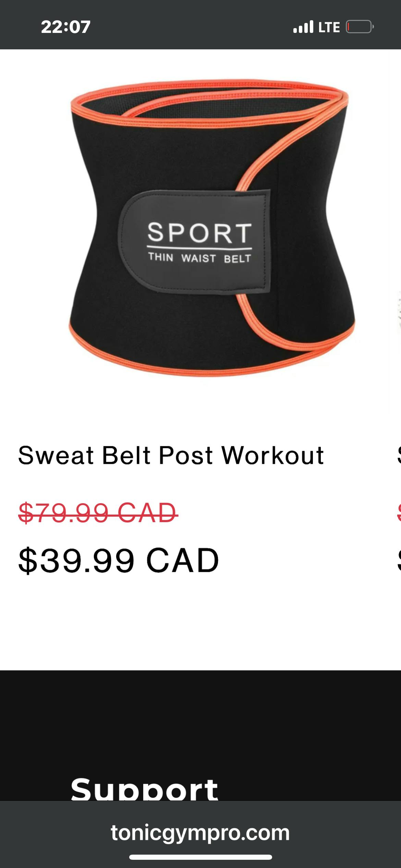The width and height of the screenshot is (401, 868).
Task: Click the THIN WAIST BELT label text
Action: pos(199,258)
